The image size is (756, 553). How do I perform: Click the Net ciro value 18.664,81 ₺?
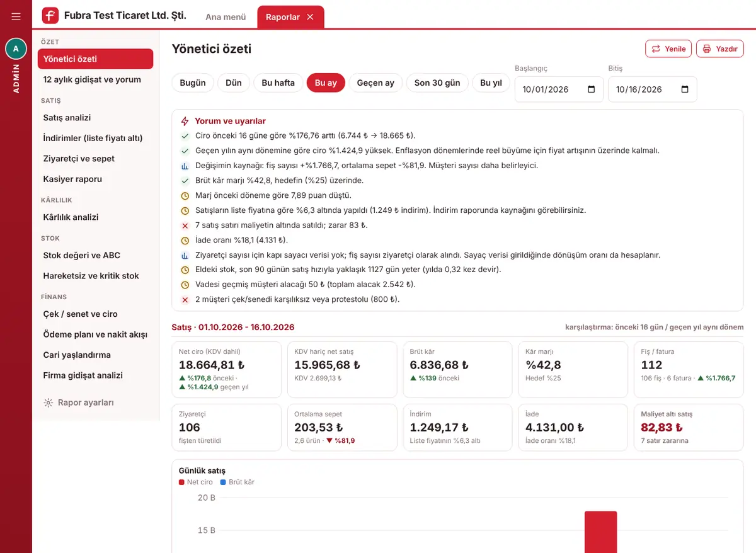click(212, 365)
